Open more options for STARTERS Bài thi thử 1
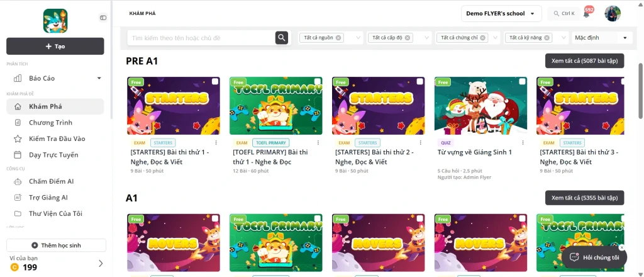The image size is (644, 277). [x=216, y=143]
